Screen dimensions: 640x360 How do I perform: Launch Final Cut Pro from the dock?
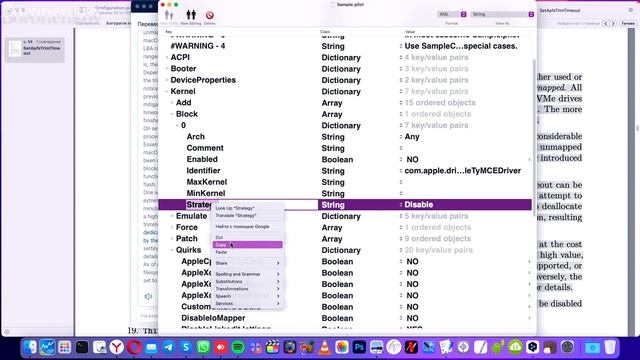273,347
